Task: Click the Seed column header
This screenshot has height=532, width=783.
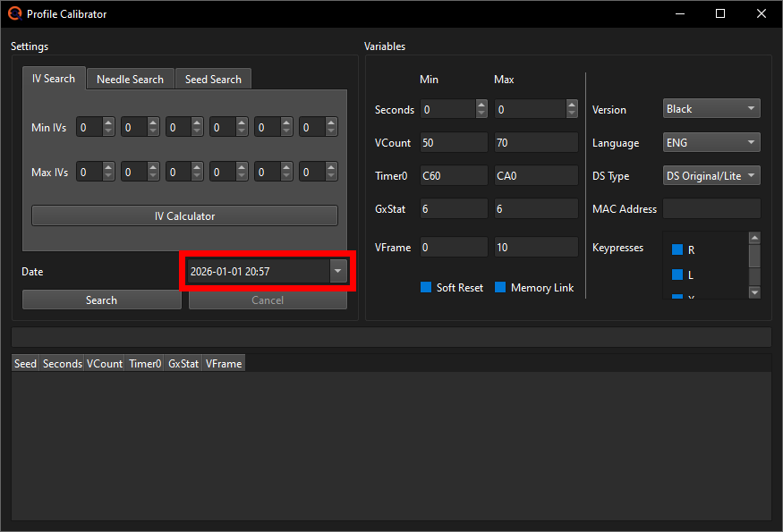Action: 24,363
